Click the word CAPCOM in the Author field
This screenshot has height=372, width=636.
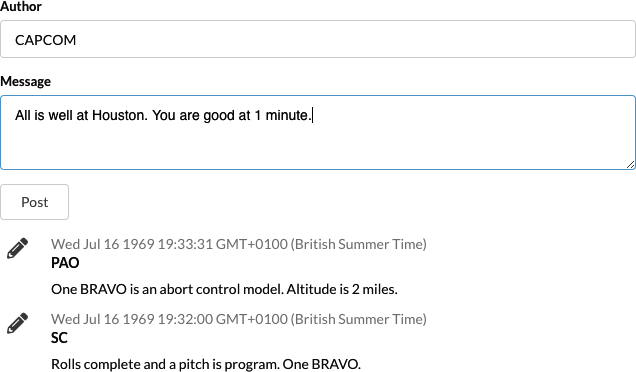tap(45, 40)
